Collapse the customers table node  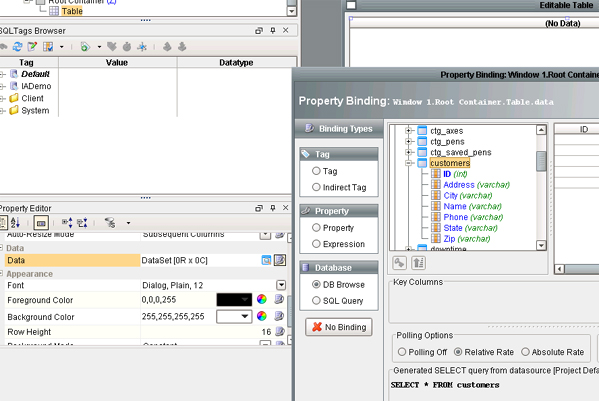coord(408,163)
